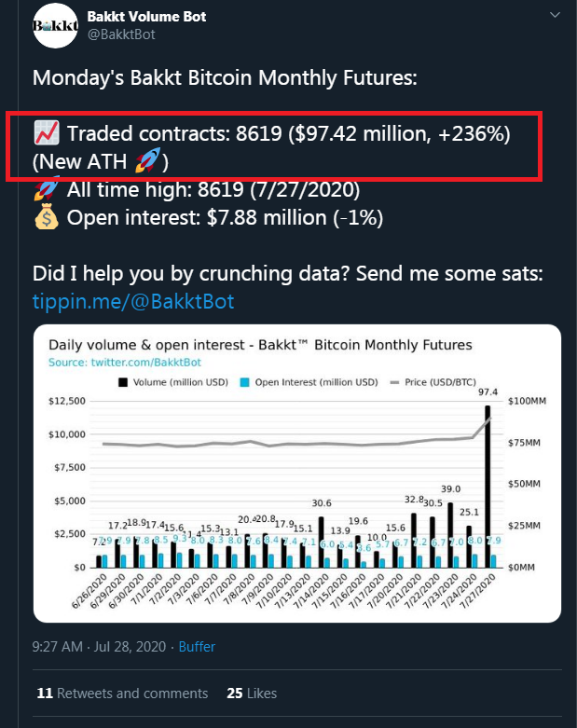Click the 39.0 volume bar for 7/23/2020

450,535
